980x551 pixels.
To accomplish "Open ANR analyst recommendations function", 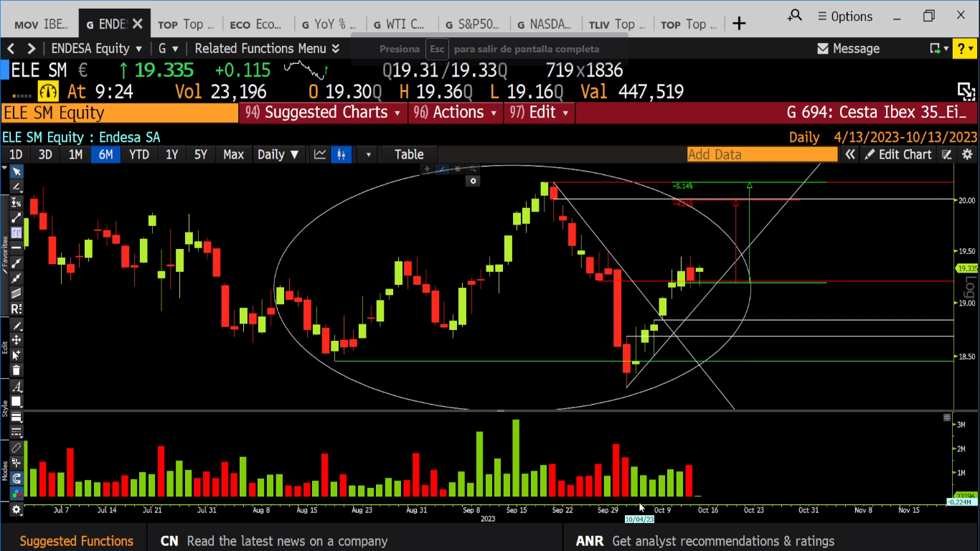I will pyautogui.click(x=705, y=541).
